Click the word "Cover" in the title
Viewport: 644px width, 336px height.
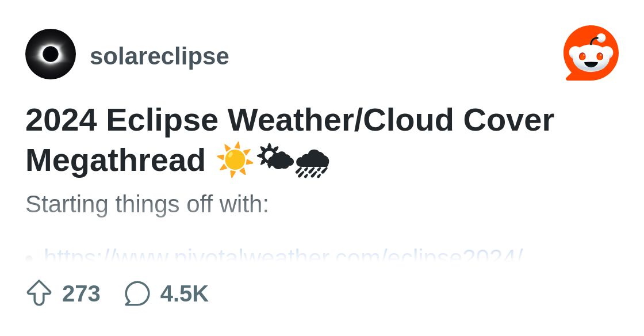[x=508, y=120]
